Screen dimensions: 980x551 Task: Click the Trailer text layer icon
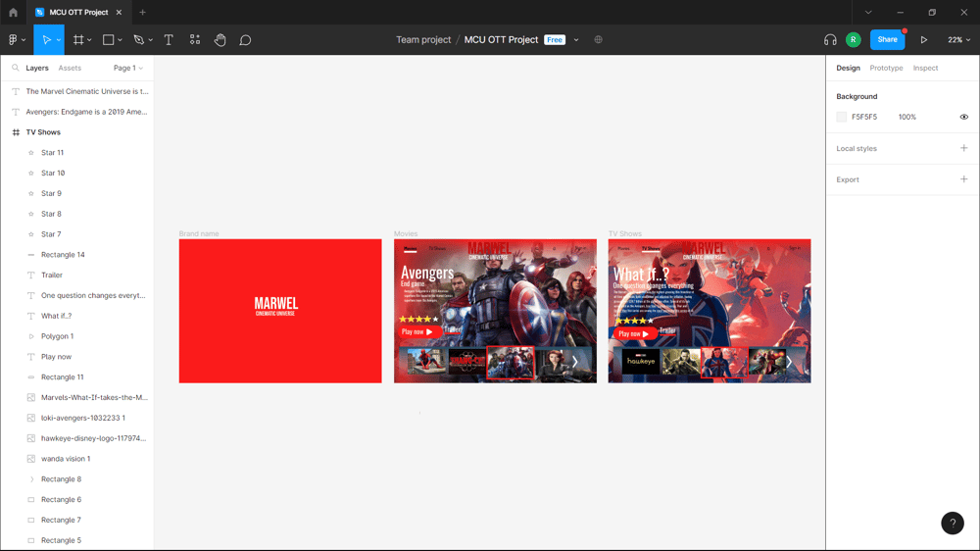pos(30,275)
